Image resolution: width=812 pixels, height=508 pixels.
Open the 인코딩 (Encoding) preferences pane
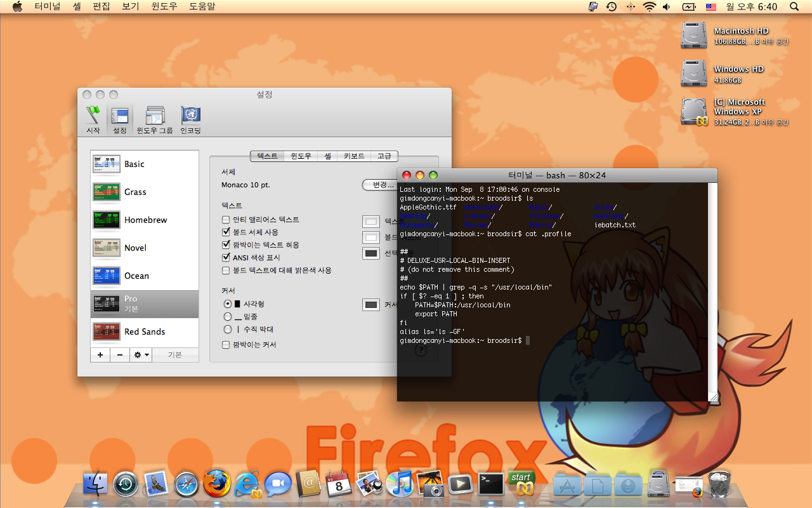click(x=190, y=119)
